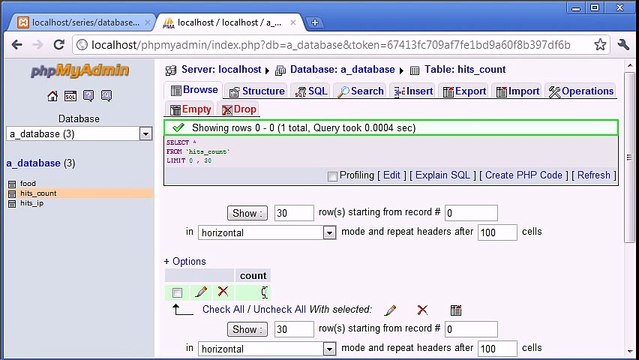Click the Edit query link
This screenshot has width=639, height=360.
coord(392,175)
